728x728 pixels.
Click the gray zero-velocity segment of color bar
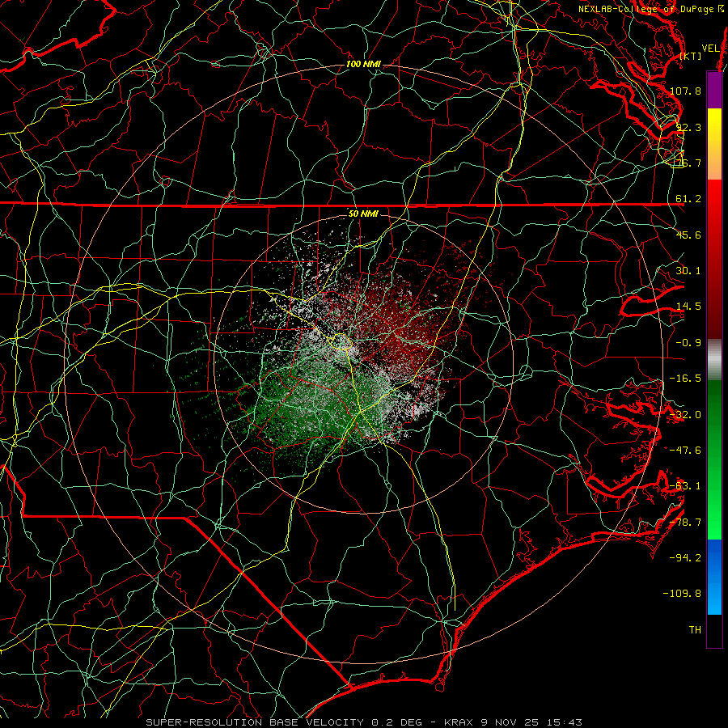click(714, 360)
